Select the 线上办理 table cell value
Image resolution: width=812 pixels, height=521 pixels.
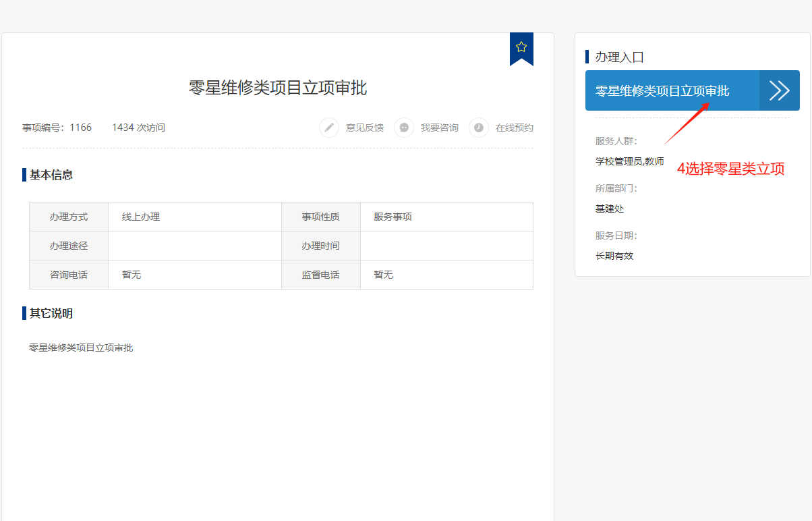[141, 217]
